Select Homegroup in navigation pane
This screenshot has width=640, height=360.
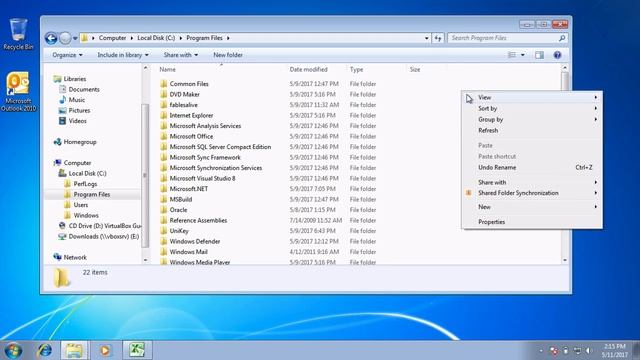(80, 142)
